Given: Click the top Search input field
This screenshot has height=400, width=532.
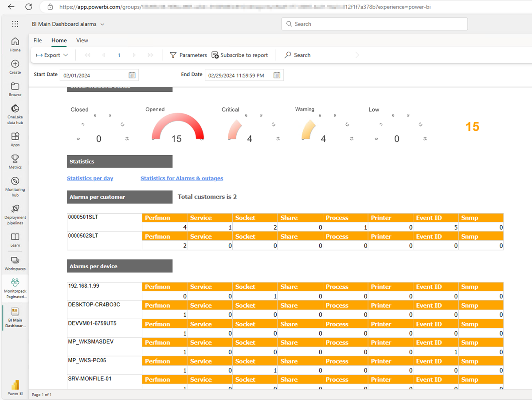Looking at the screenshot, I should (x=374, y=24).
